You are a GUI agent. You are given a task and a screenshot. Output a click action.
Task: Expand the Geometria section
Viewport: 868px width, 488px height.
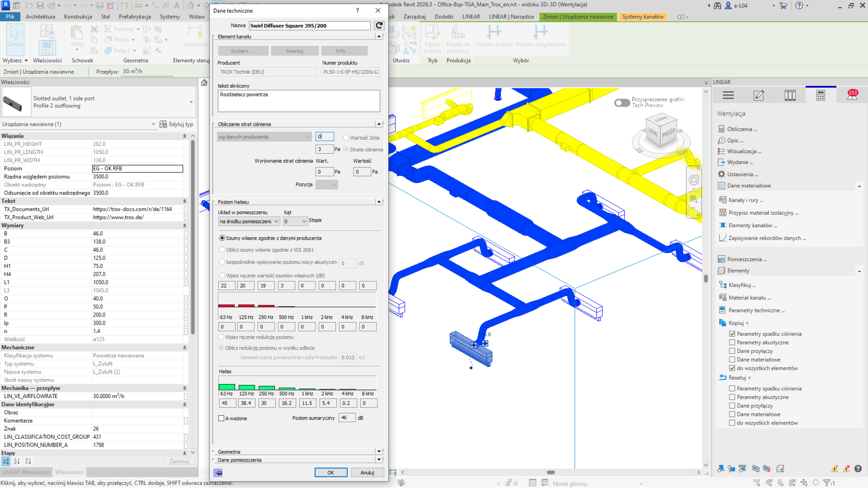(379, 452)
